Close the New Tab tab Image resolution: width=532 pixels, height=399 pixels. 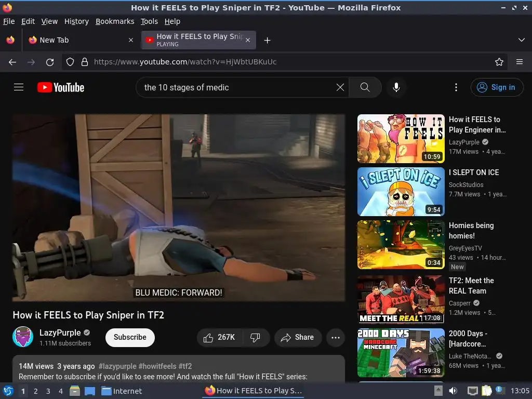[x=130, y=40]
